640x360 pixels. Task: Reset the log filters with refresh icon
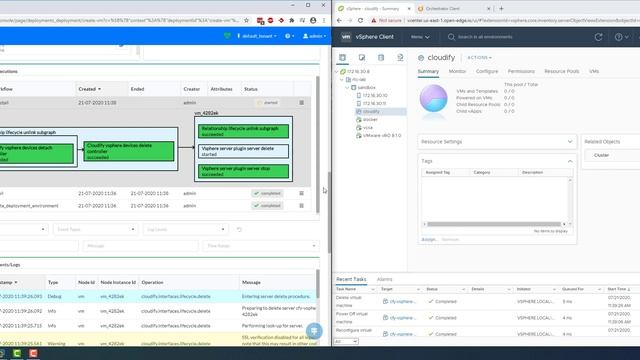[x=239, y=229]
